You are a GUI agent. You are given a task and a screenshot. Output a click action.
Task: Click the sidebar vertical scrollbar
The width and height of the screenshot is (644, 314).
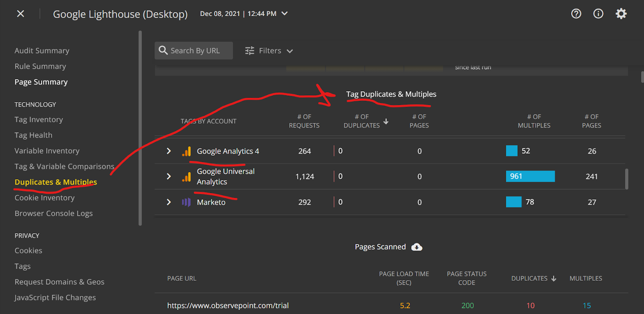click(x=140, y=128)
